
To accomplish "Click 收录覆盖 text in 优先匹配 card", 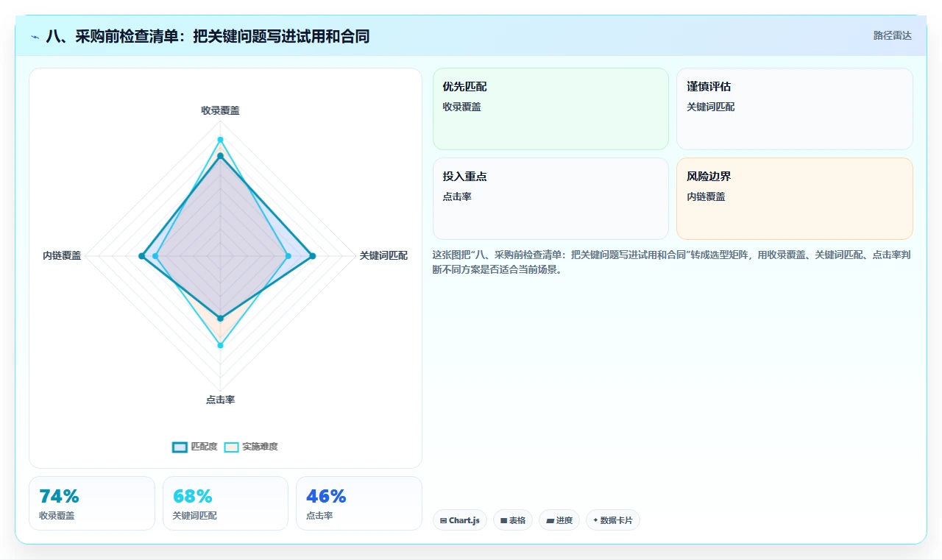I will (461, 107).
